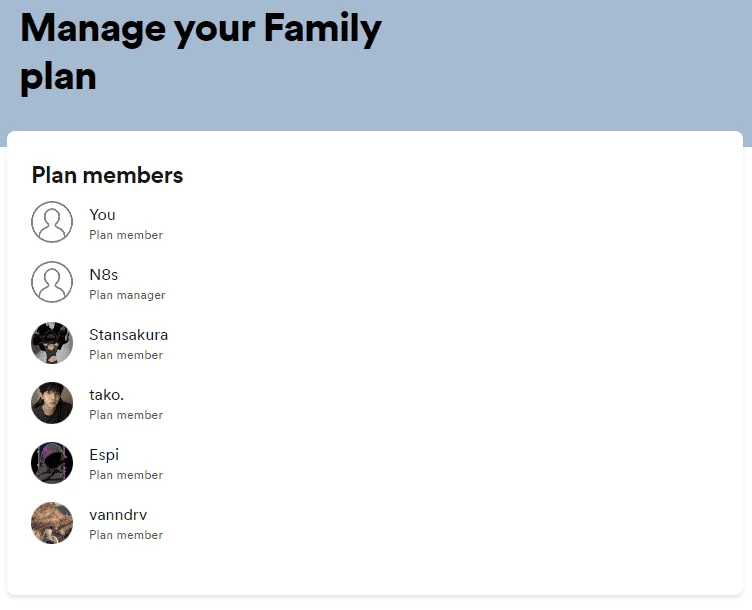The height and width of the screenshot is (610, 752).
Task: Open vanndrv's profile picture
Action: [x=52, y=523]
